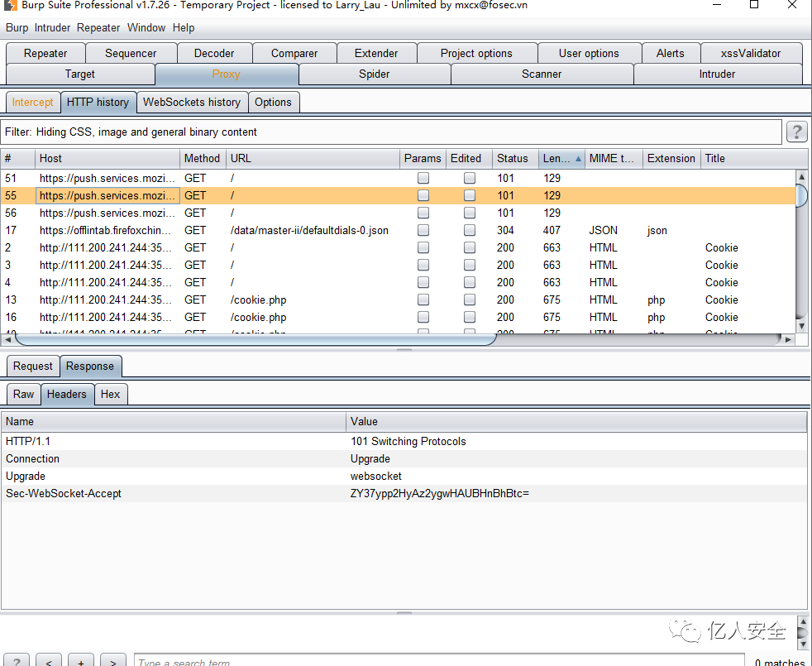
Task: Click the Length column sort arrow
Action: tap(578, 159)
